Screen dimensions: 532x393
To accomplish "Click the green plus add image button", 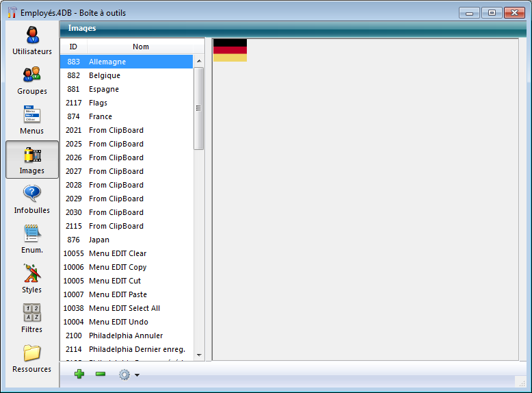I will click(x=79, y=374).
